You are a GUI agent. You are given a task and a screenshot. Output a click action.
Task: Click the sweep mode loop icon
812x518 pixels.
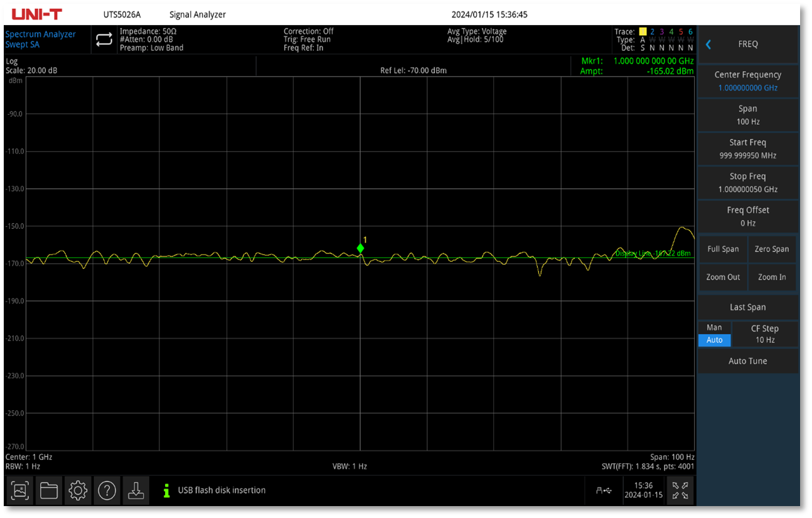point(104,40)
